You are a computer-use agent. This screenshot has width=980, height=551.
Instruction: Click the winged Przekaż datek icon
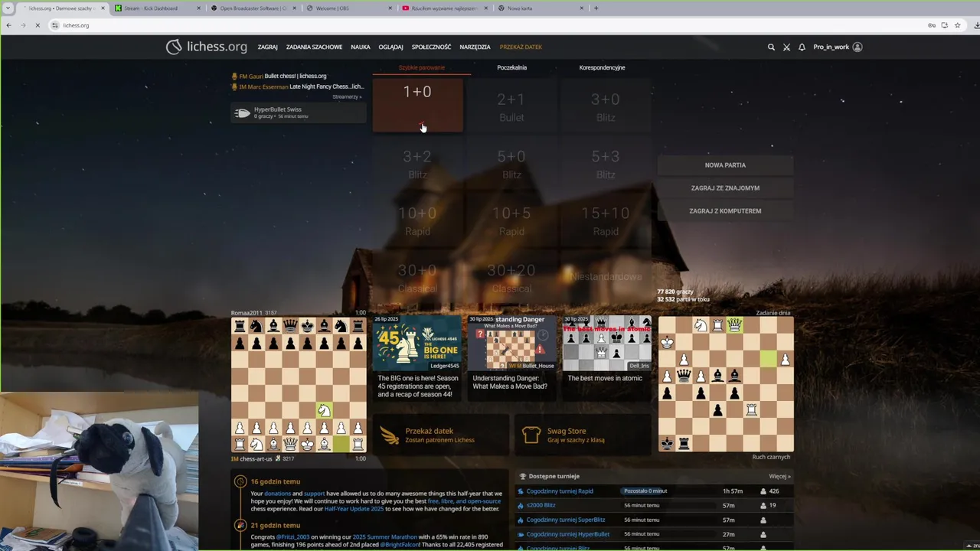click(390, 435)
